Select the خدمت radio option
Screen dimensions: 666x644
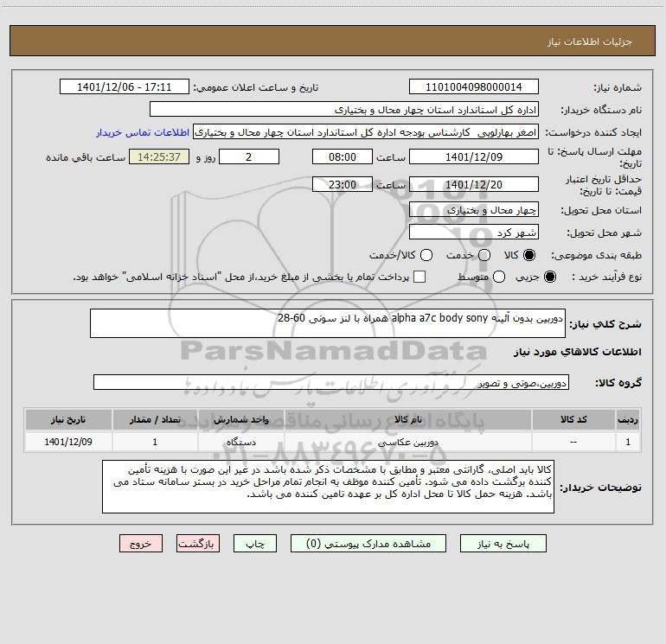484,255
